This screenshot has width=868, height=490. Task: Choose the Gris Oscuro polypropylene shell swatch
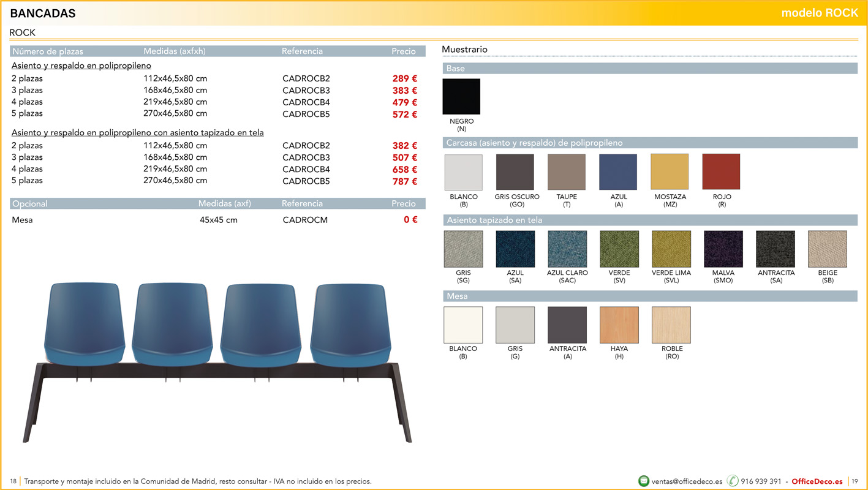click(x=515, y=172)
